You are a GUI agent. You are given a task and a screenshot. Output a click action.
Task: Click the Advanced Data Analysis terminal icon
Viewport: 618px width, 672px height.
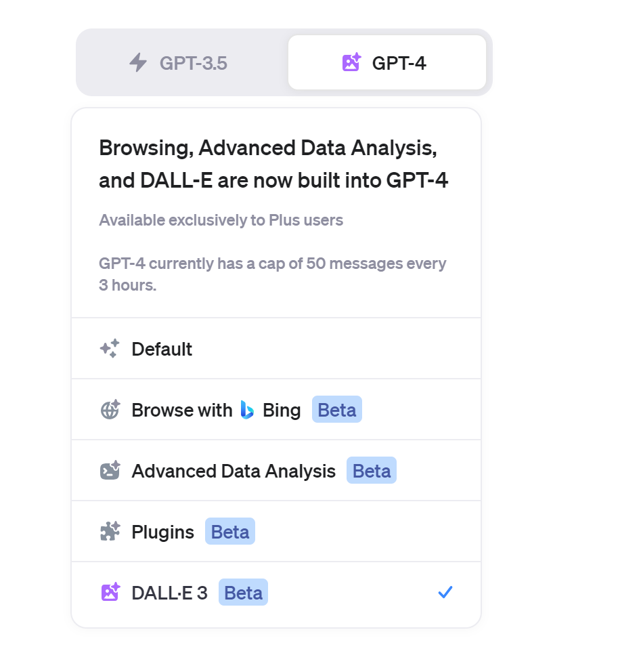click(110, 471)
